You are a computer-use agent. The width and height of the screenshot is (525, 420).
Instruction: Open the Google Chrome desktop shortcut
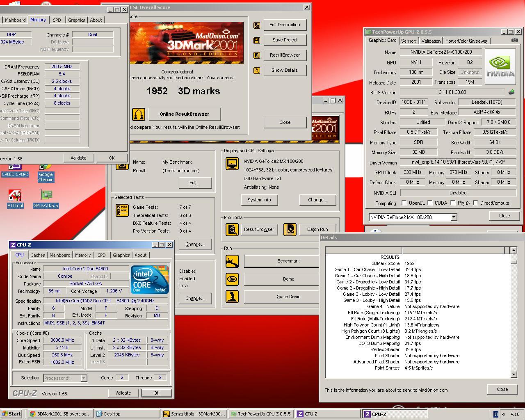[46, 173]
